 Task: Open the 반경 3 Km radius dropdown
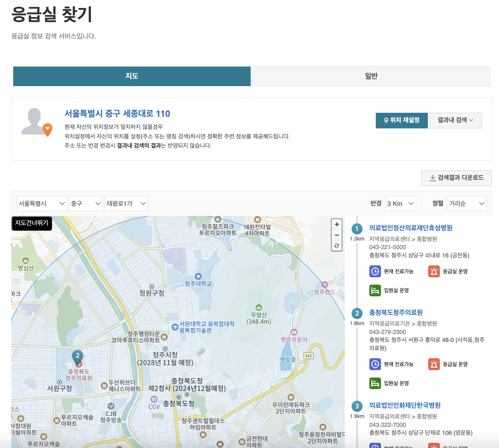(x=400, y=204)
